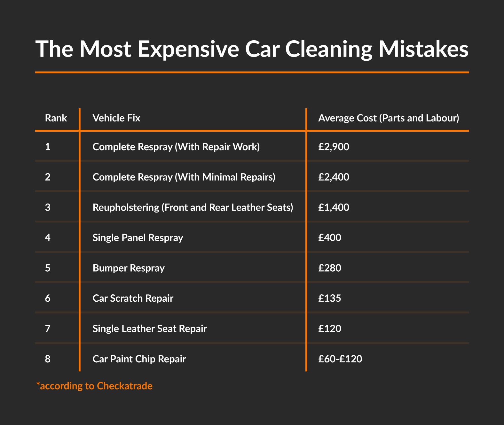Click the Average Cost (Parts and Labour) header
Image resolution: width=504 pixels, height=425 pixels.
click(x=389, y=118)
